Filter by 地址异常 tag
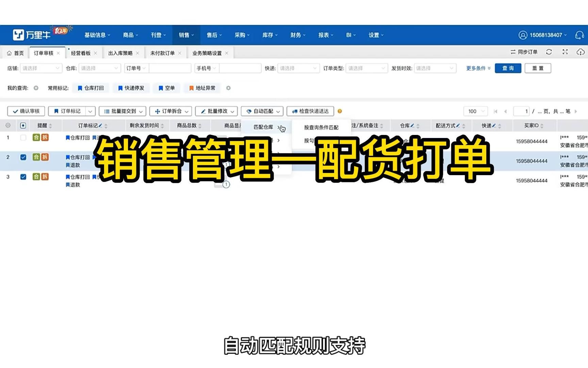 [202, 88]
